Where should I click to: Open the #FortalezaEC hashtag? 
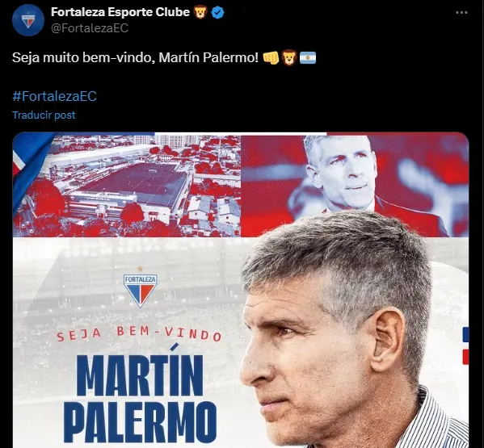pyautogui.click(x=54, y=96)
